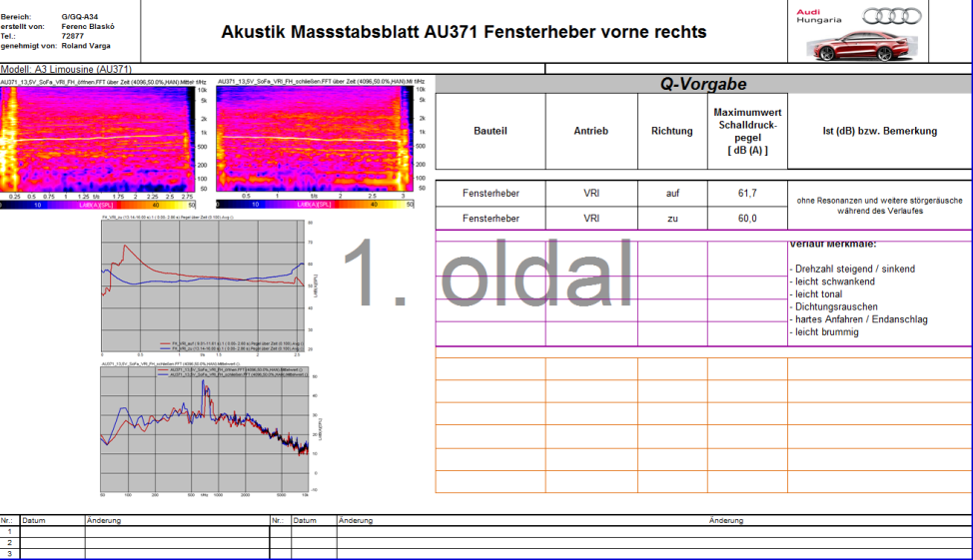The width and height of the screenshot is (973, 560).
Task: Select the maximum value cell '60,0'
Action: pos(747,219)
